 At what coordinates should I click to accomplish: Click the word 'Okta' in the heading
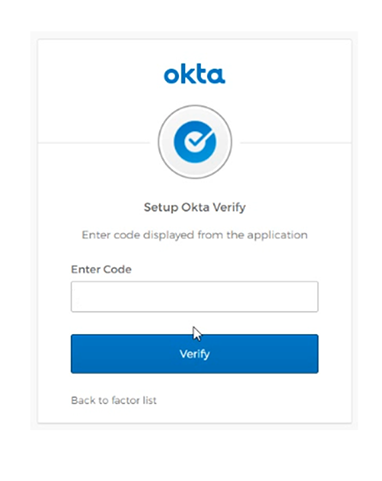(x=195, y=207)
